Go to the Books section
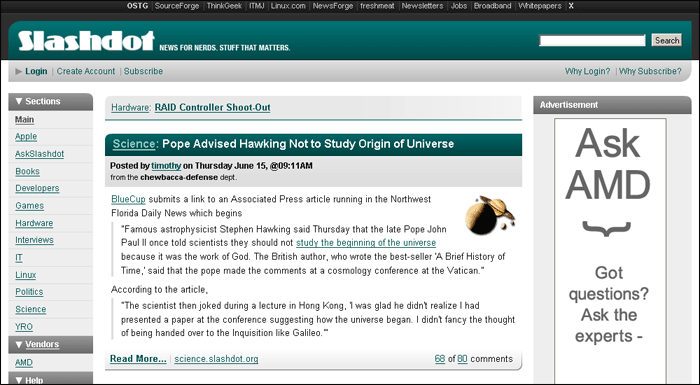Image resolution: width=700 pixels, height=385 pixels. (x=27, y=172)
